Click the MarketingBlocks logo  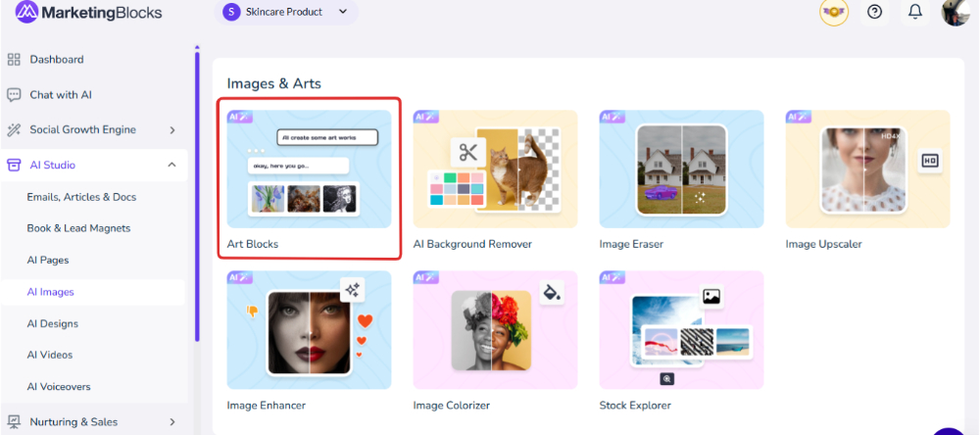tap(88, 13)
